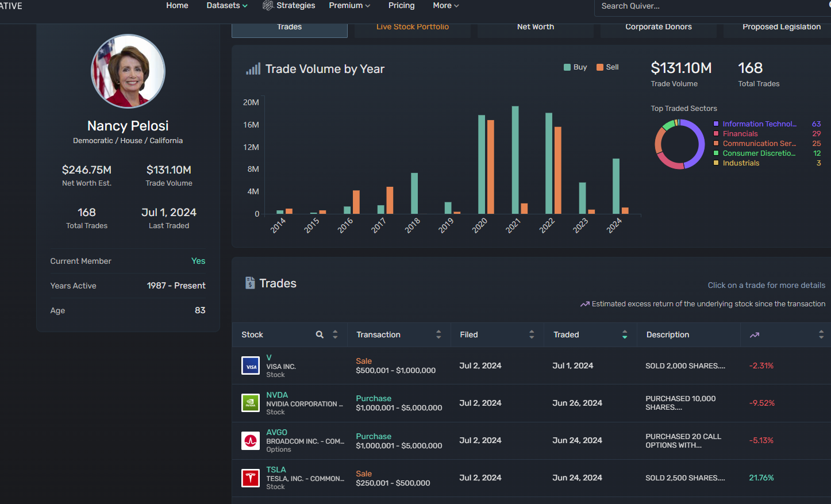Go to the Pricing page
Image resolution: width=831 pixels, height=504 pixels.
[401, 5]
